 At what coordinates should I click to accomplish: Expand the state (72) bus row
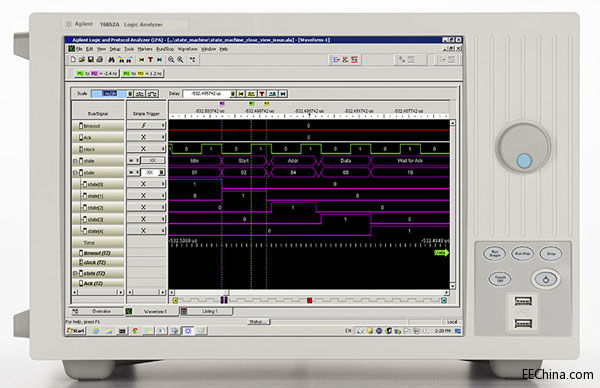75,274
